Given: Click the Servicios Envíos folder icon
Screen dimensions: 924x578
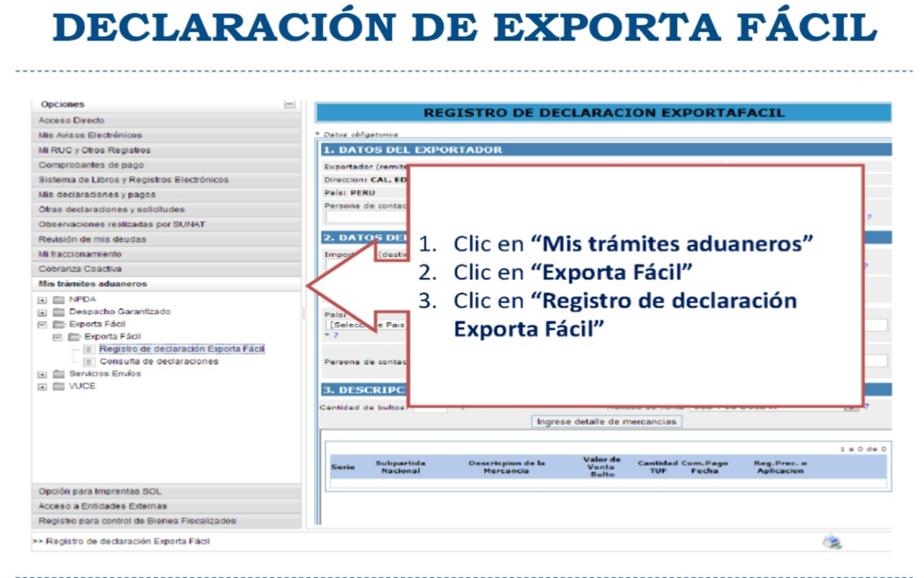Looking at the screenshot, I should click(59, 374).
